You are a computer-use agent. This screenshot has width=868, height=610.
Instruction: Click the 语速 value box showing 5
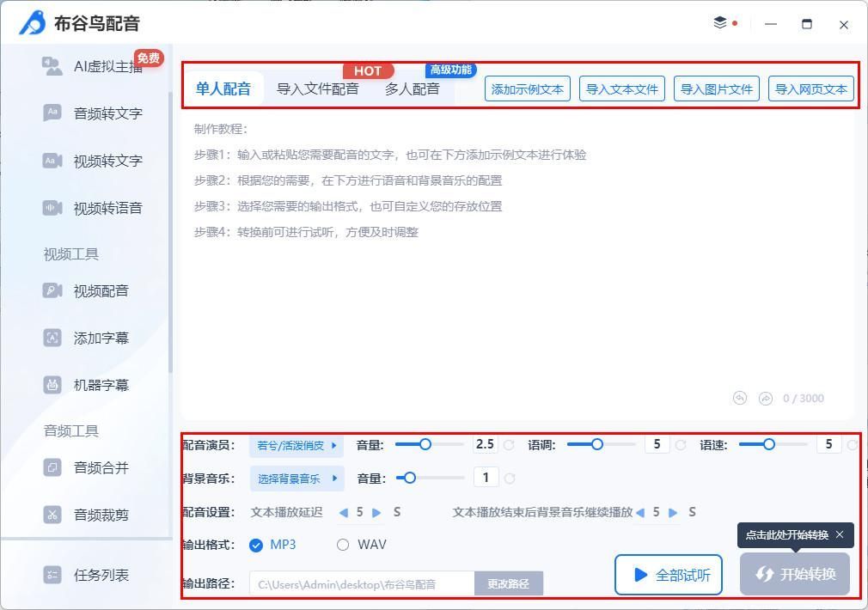pos(828,444)
